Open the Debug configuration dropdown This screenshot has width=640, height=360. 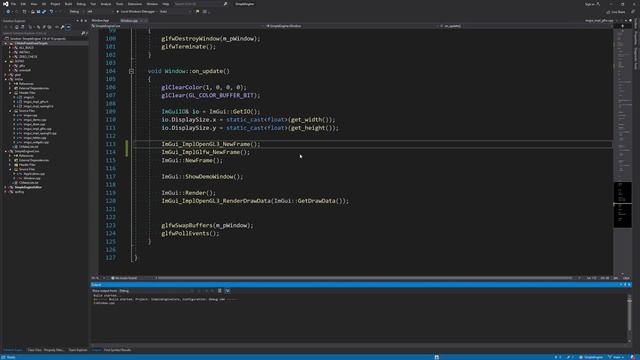tap(76, 12)
